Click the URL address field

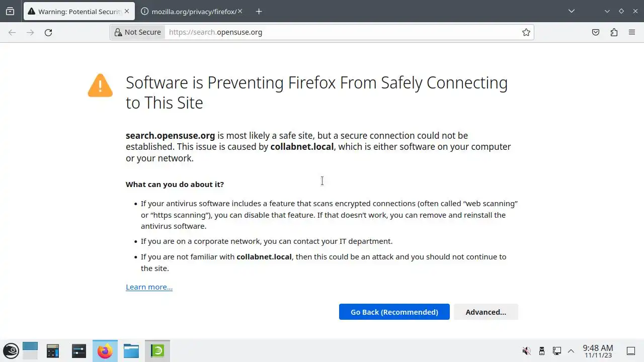342,32
